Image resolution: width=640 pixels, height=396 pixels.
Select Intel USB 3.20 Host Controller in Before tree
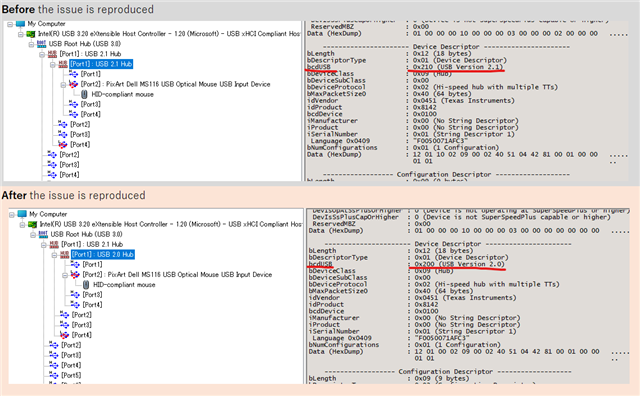(169, 34)
